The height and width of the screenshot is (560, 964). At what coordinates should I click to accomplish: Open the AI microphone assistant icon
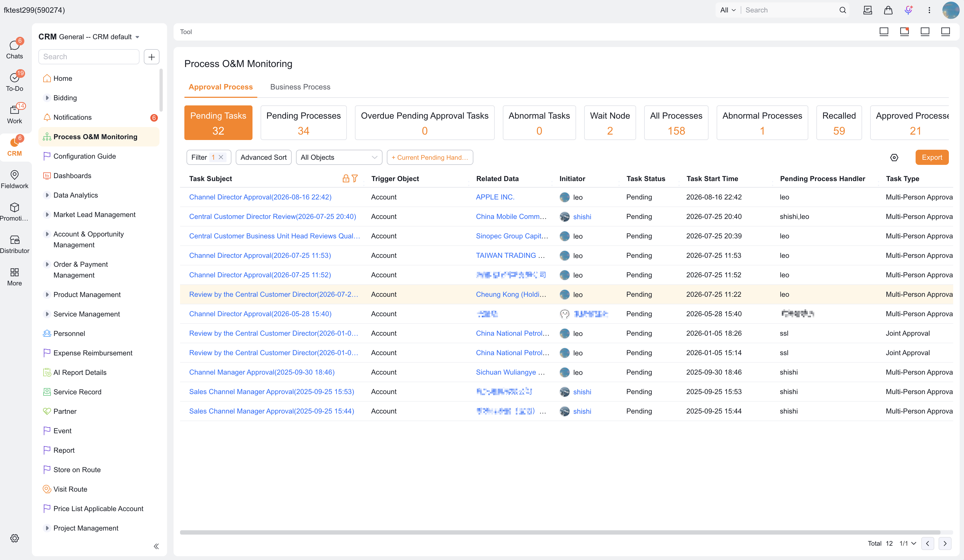pos(909,10)
